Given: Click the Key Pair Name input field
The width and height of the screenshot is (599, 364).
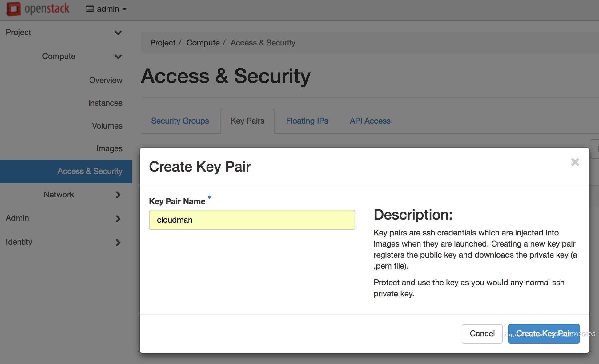Looking at the screenshot, I should coord(252,219).
